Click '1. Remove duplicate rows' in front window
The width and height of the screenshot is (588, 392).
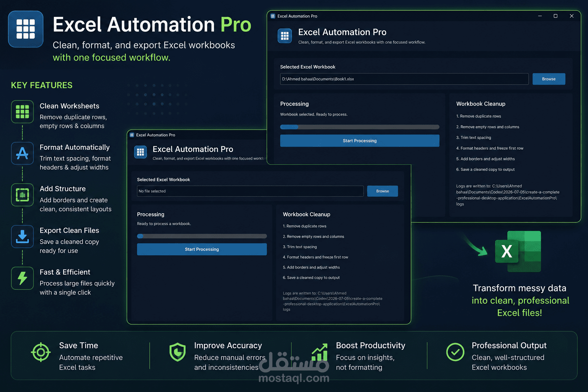305,226
